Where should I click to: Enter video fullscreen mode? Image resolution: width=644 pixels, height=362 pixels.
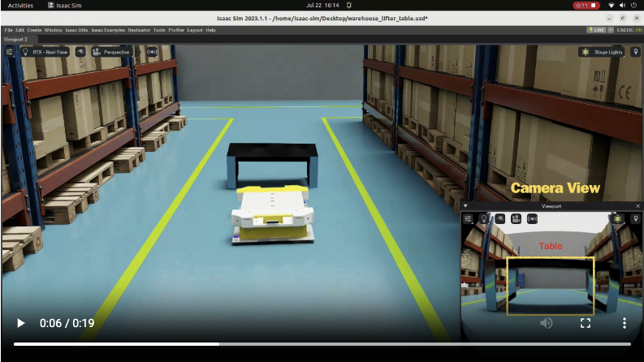[586, 323]
